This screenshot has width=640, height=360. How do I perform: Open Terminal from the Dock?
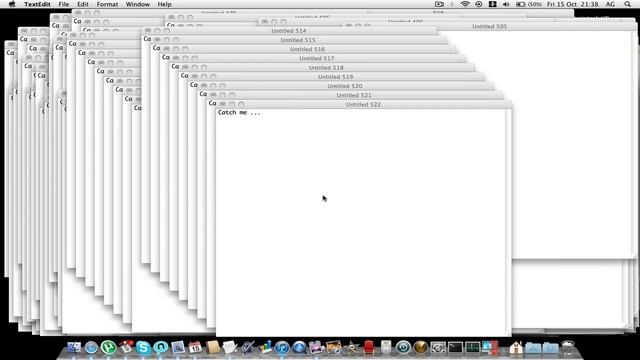[455, 347]
